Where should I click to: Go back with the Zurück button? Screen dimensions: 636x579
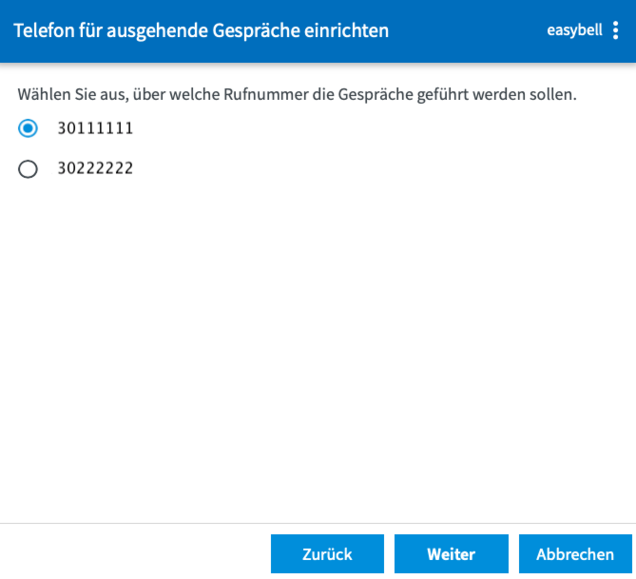pos(327,554)
